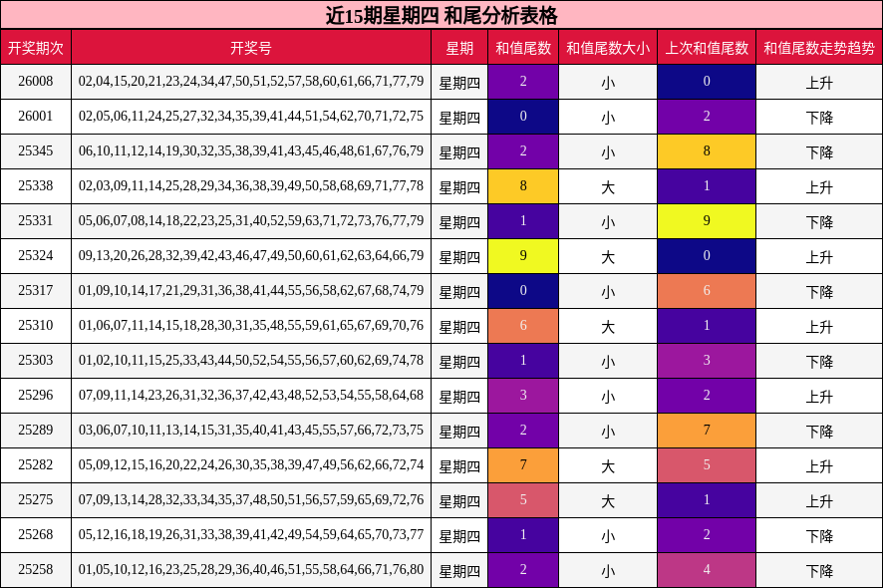Screen dimensions: 883x588
Task: Click the pink cell showing 5 in row 25275
Action: pyautogui.click(x=523, y=500)
